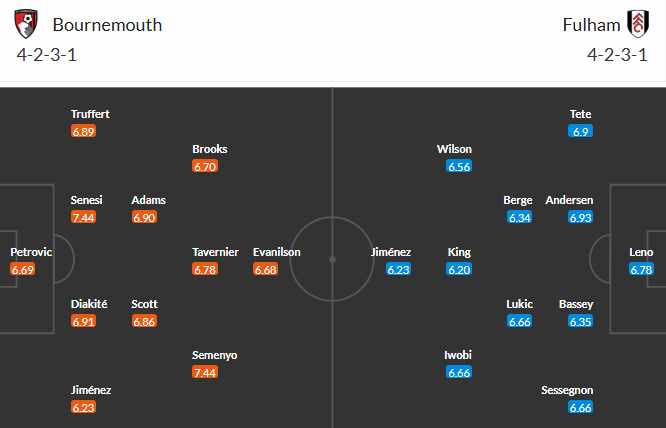Viewport: 666px width, 428px height.
Task: Click Senesi's 7.44 rating badge
Action: pyautogui.click(x=83, y=217)
